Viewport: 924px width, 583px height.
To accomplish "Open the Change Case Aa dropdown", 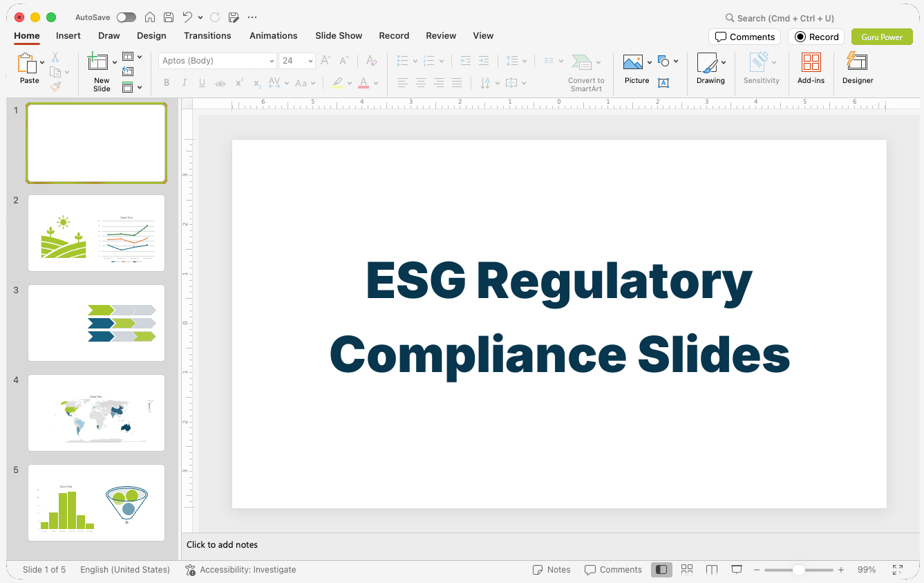I will click(x=305, y=83).
